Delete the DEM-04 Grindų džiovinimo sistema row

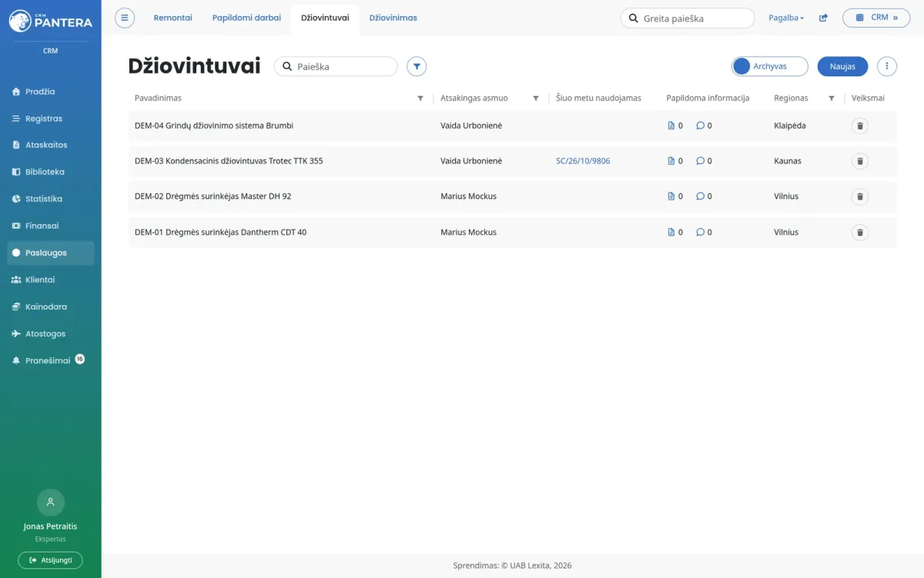860,126
